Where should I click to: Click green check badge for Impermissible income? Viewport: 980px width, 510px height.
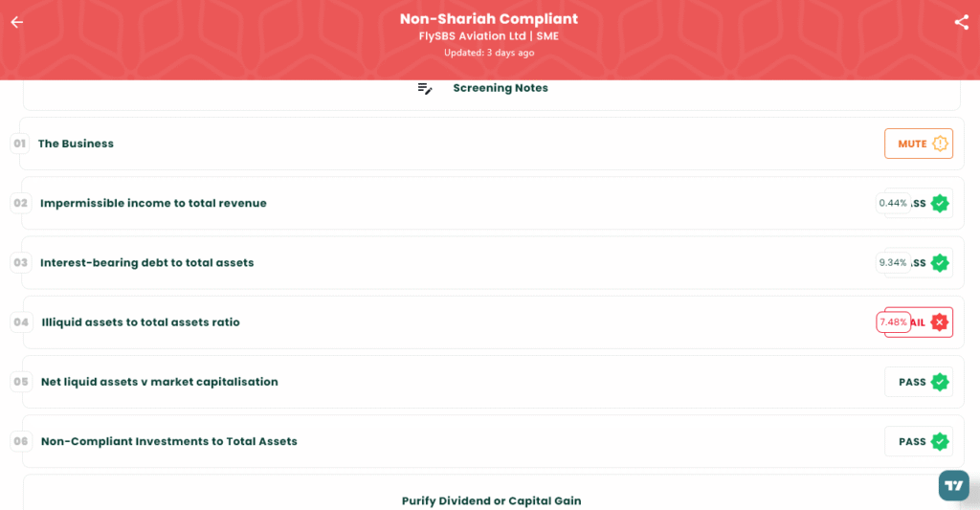(x=940, y=203)
